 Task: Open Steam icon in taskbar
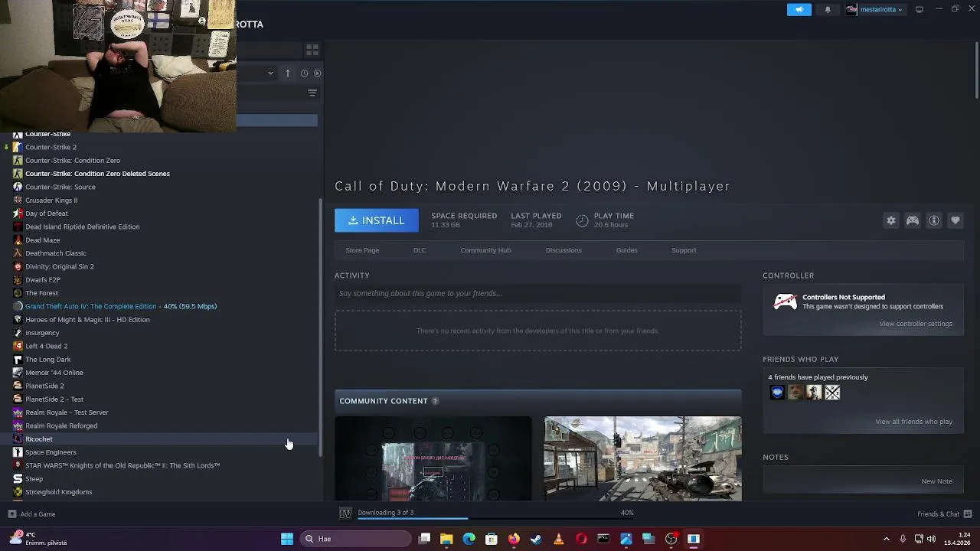click(536, 539)
